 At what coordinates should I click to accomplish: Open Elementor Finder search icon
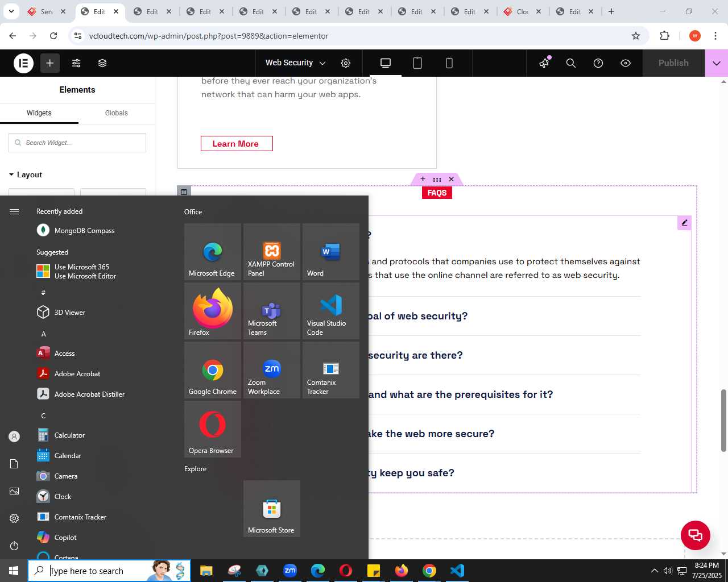pos(571,63)
